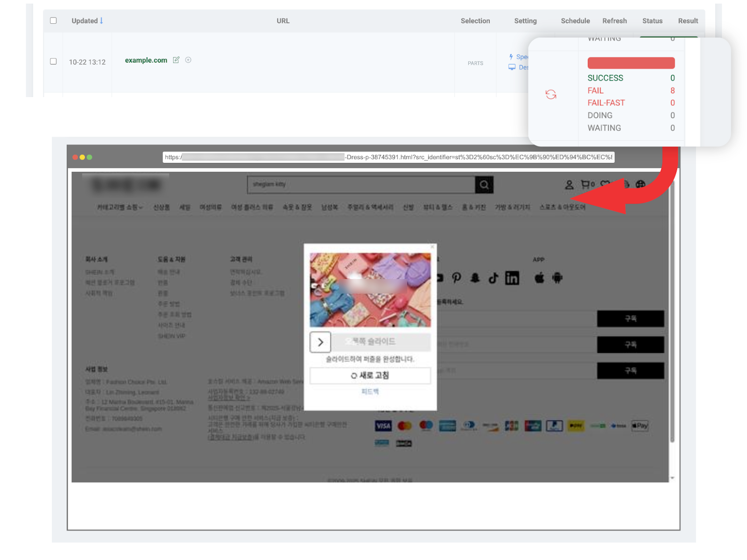Check the box for the 10-22 13:12 row
747x560 pixels.
click(x=53, y=62)
